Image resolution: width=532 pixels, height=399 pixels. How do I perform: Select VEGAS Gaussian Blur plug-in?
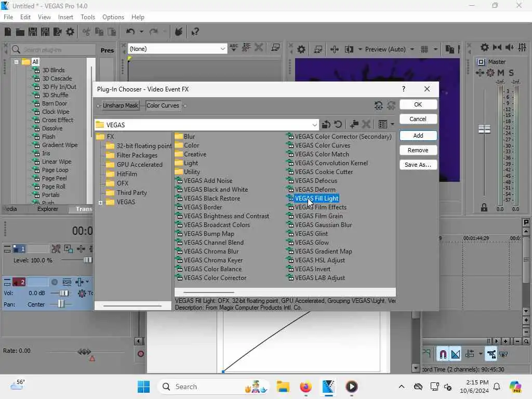[x=323, y=225]
